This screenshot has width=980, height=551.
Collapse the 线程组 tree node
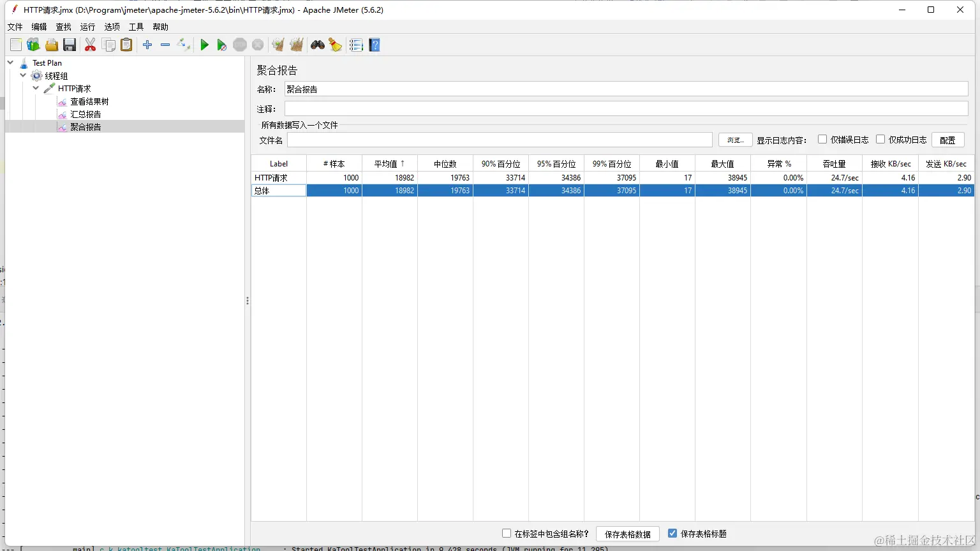tap(23, 75)
